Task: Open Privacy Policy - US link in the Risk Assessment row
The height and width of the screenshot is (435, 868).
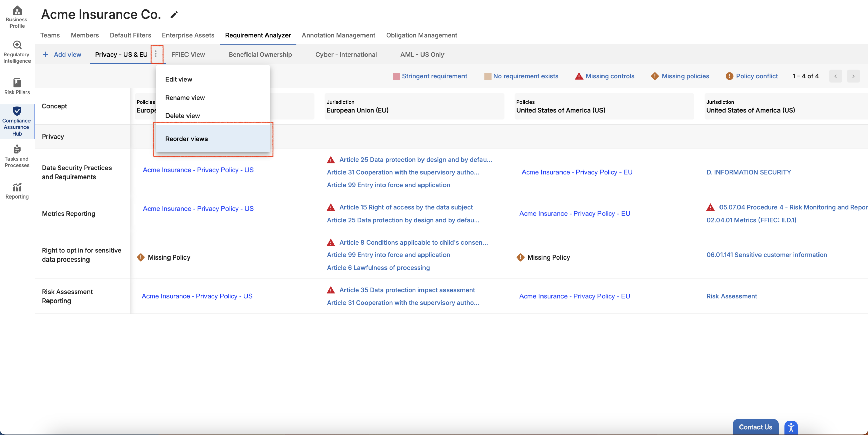Action: tap(197, 296)
